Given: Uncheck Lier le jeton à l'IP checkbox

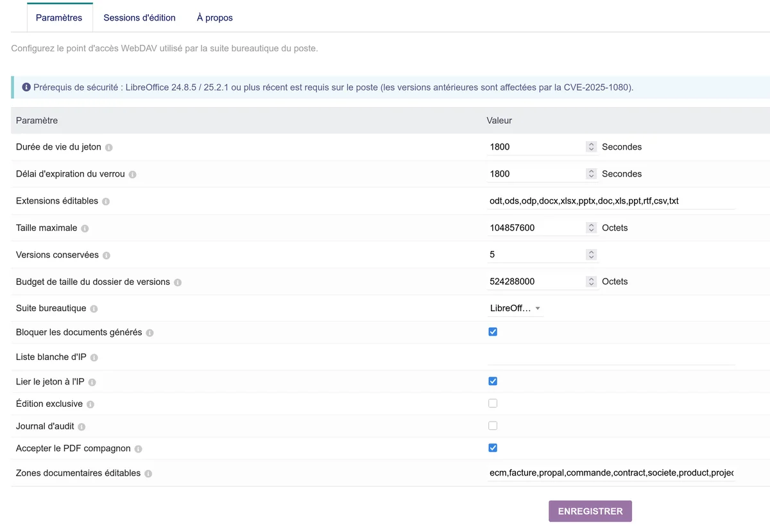Looking at the screenshot, I should 493,381.
